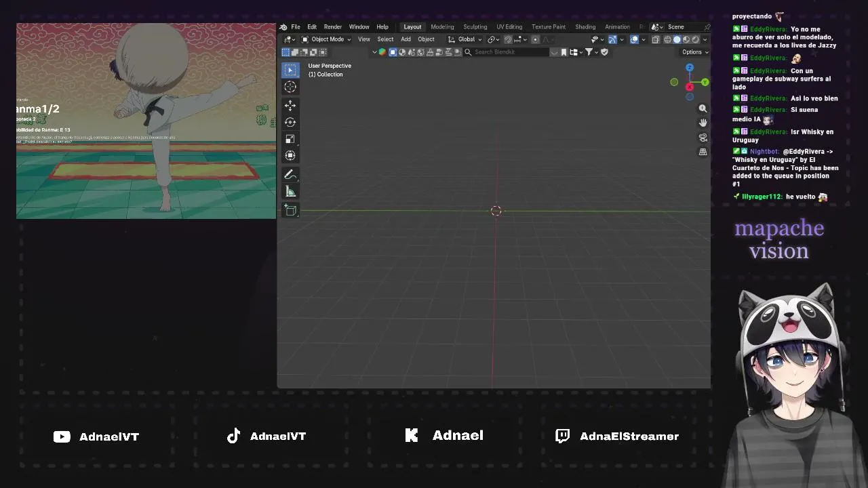868x488 pixels.
Task: Switch to material preview shading
Action: pyautogui.click(x=686, y=39)
